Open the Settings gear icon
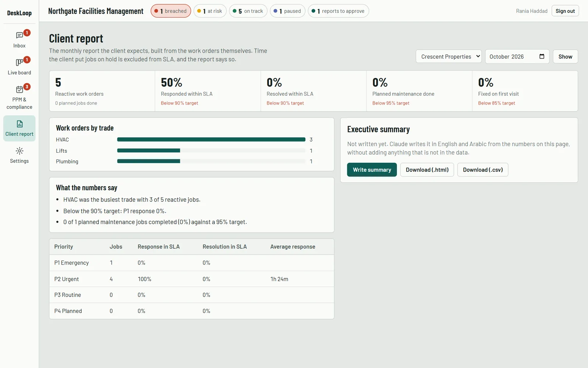This screenshot has height=368, width=588. pyautogui.click(x=19, y=151)
